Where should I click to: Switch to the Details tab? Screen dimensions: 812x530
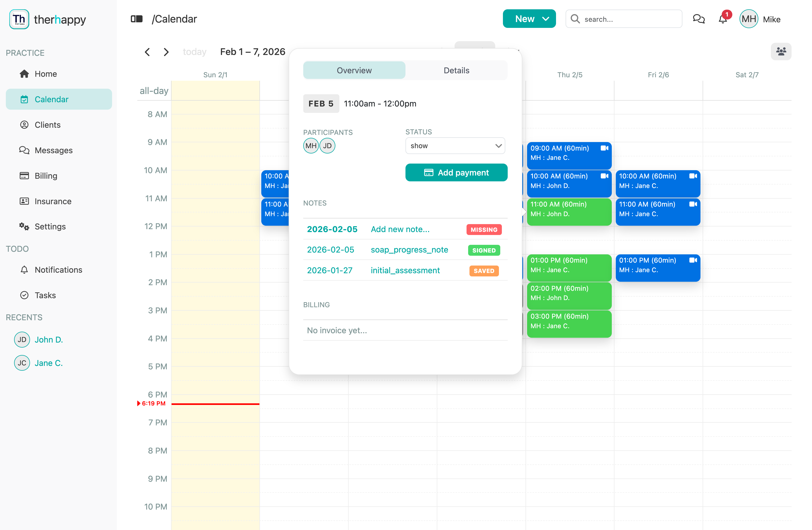(x=456, y=70)
